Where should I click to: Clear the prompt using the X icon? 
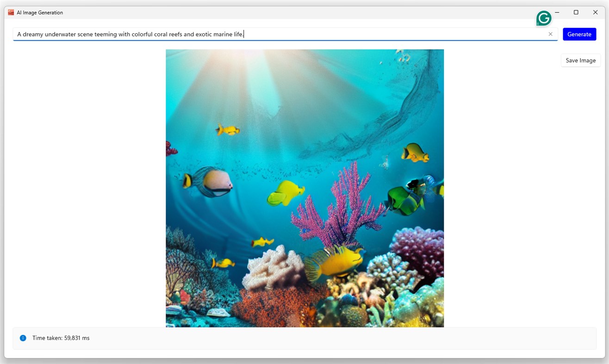pyautogui.click(x=550, y=34)
